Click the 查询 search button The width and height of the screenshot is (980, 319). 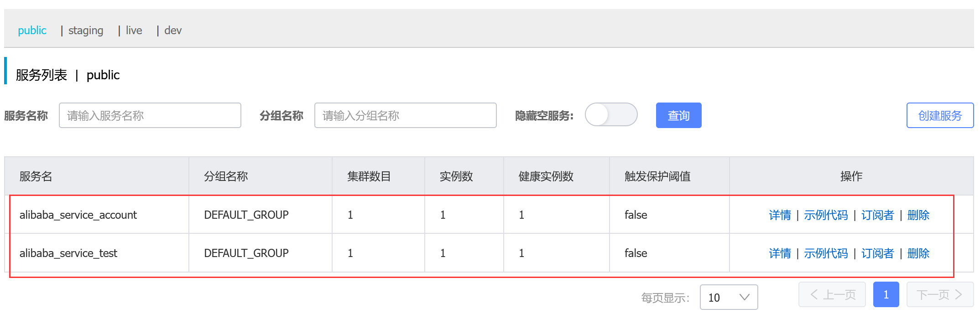point(678,115)
